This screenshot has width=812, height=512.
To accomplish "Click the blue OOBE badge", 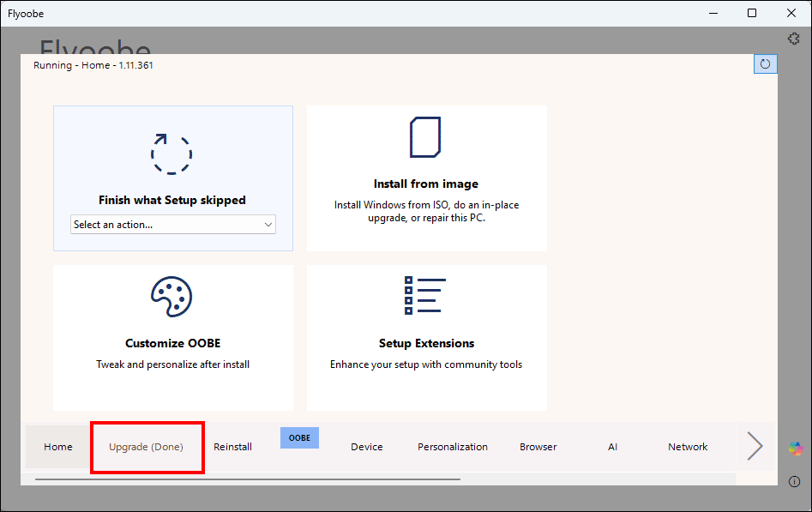I will tap(299, 438).
